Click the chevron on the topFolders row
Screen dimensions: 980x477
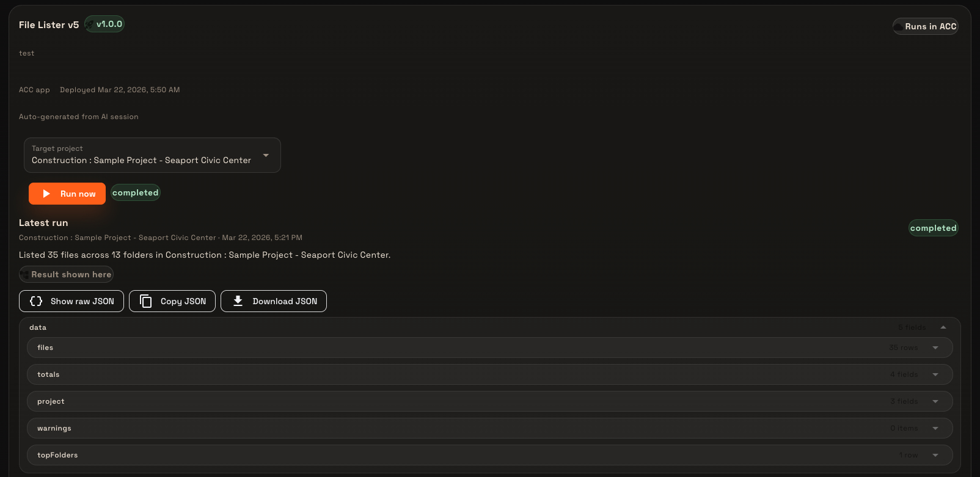(x=935, y=455)
